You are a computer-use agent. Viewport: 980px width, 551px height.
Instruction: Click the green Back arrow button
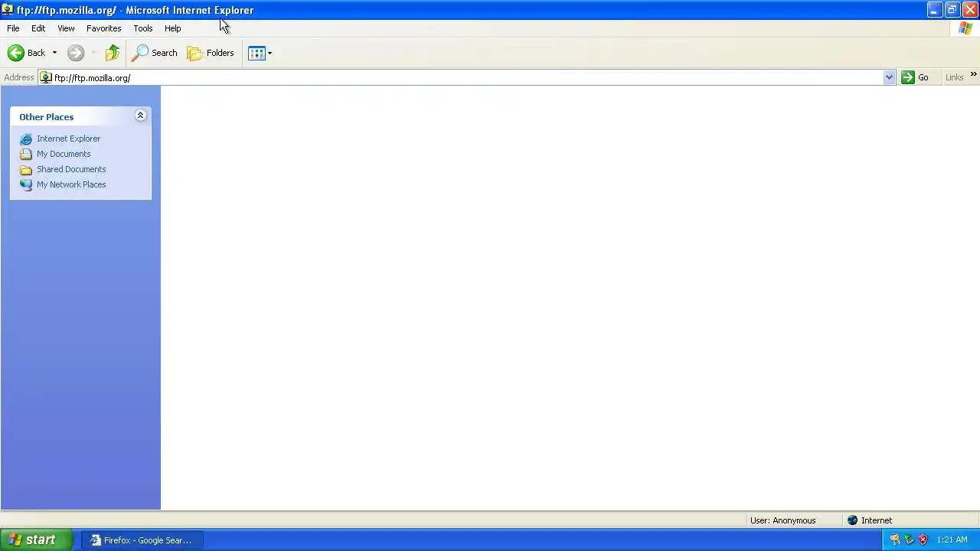pyautogui.click(x=26, y=53)
